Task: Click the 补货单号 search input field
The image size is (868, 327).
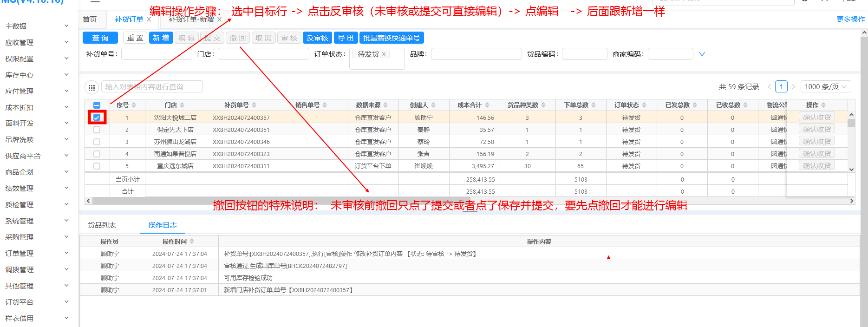Action: [156, 54]
